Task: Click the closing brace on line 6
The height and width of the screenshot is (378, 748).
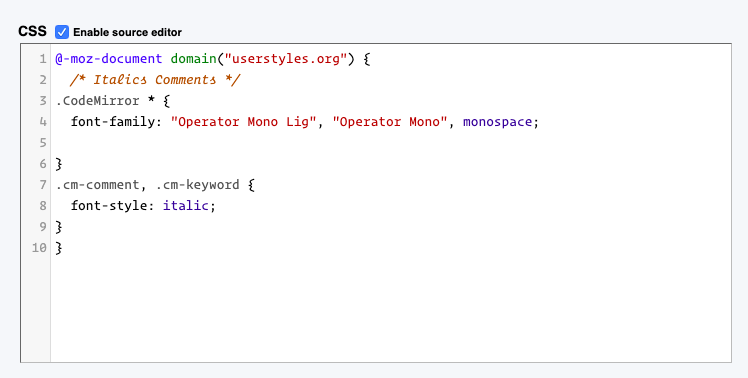Action: pyautogui.click(x=59, y=164)
